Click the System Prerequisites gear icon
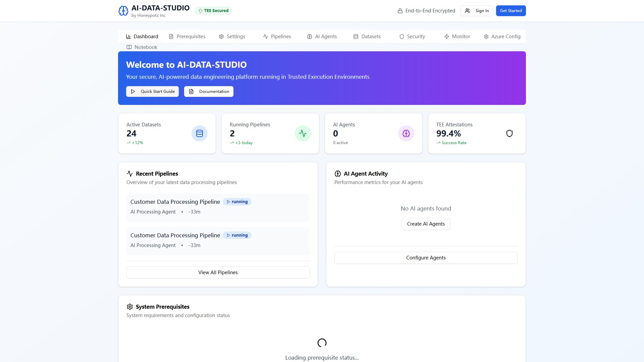 tap(130, 307)
